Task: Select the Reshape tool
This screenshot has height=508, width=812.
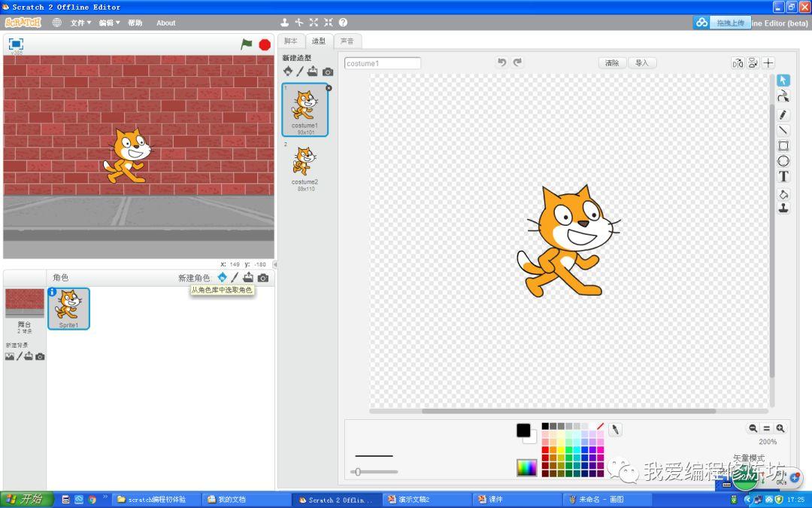Action: click(x=783, y=96)
